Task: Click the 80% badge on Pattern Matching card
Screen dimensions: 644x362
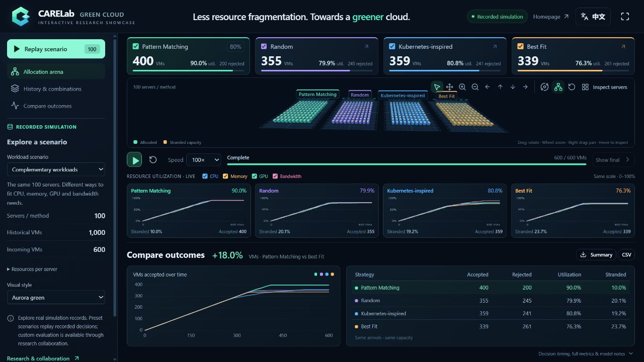Action: 235,47
